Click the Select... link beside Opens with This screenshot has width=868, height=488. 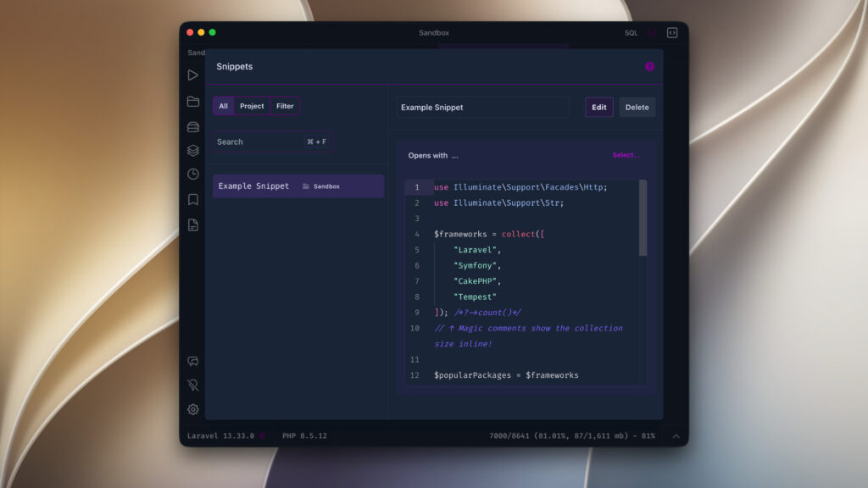point(626,156)
